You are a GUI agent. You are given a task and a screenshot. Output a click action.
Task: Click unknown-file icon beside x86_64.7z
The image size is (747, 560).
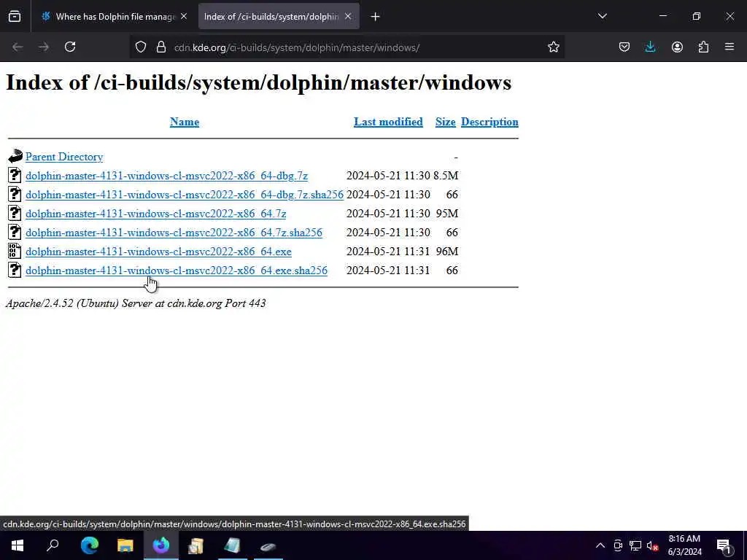pyautogui.click(x=15, y=213)
